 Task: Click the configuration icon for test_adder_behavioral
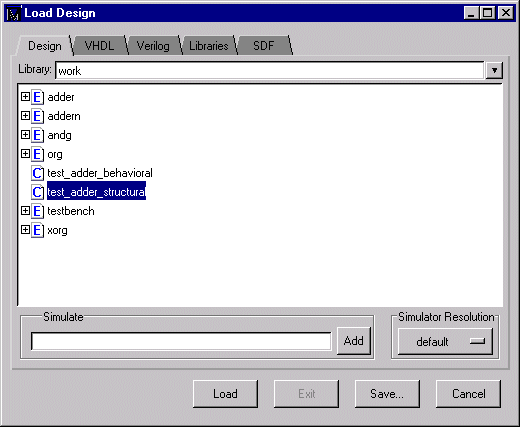click(37, 173)
